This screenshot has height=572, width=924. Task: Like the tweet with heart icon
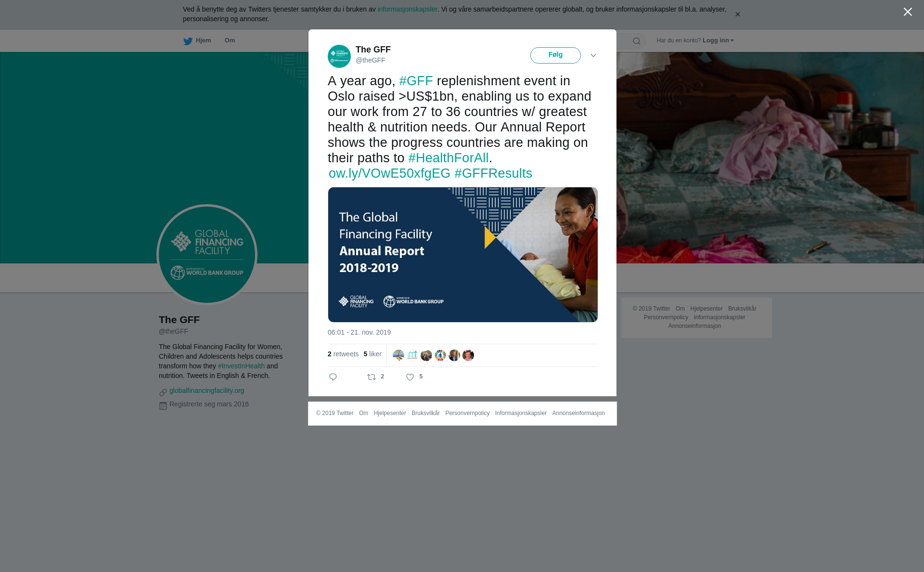click(x=410, y=377)
